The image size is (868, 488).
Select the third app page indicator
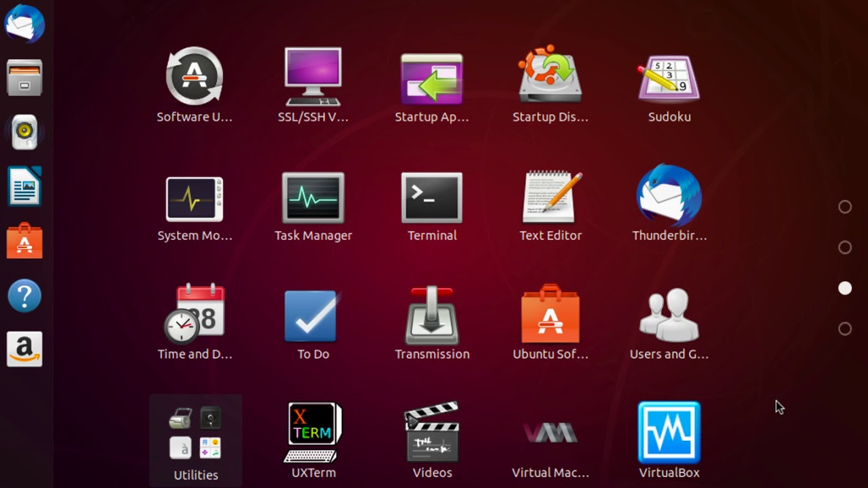(x=845, y=288)
